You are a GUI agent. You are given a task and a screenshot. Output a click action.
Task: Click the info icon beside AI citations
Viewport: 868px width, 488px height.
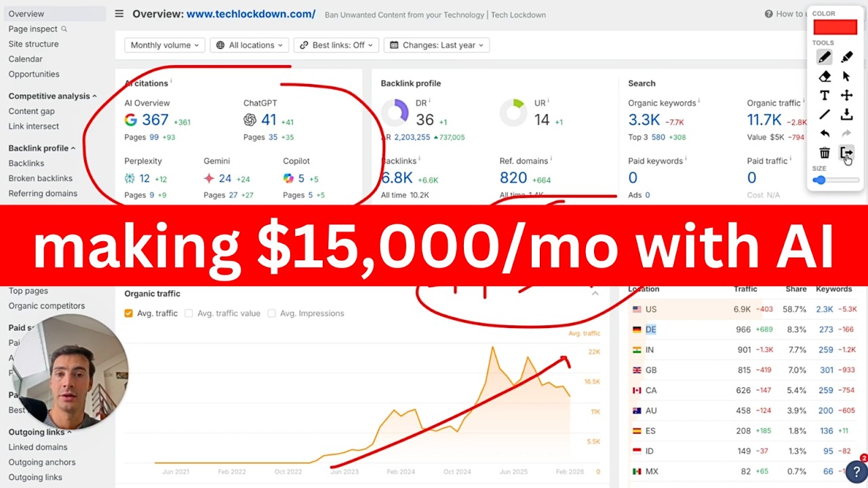pyautogui.click(x=171, y=81)
